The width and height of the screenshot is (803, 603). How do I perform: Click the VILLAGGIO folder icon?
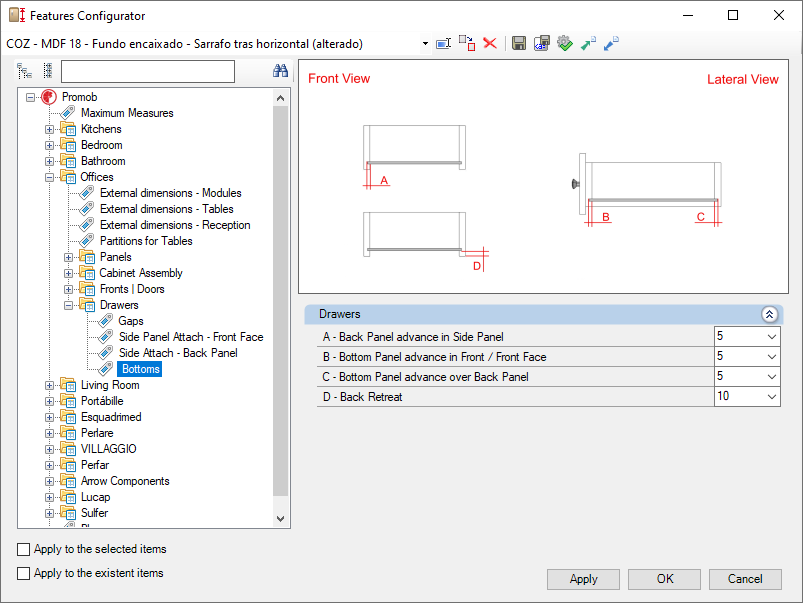coord(68,449)
